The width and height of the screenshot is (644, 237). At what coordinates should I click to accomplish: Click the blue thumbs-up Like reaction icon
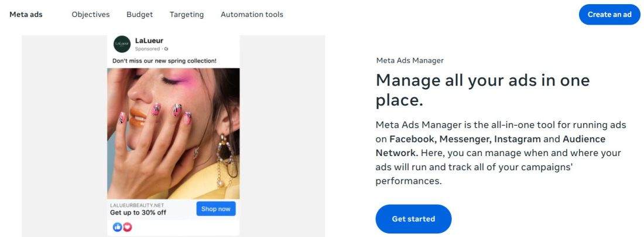point(117,227)
